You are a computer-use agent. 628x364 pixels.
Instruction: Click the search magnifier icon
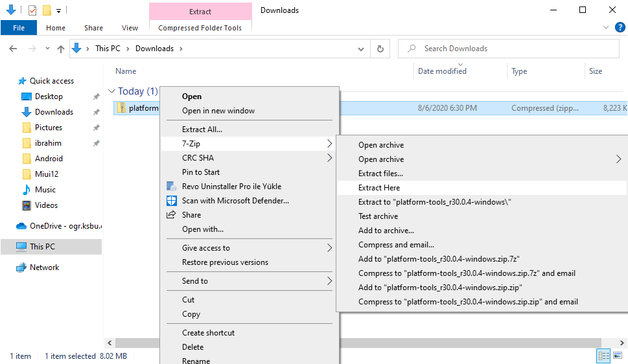point(412,49)
